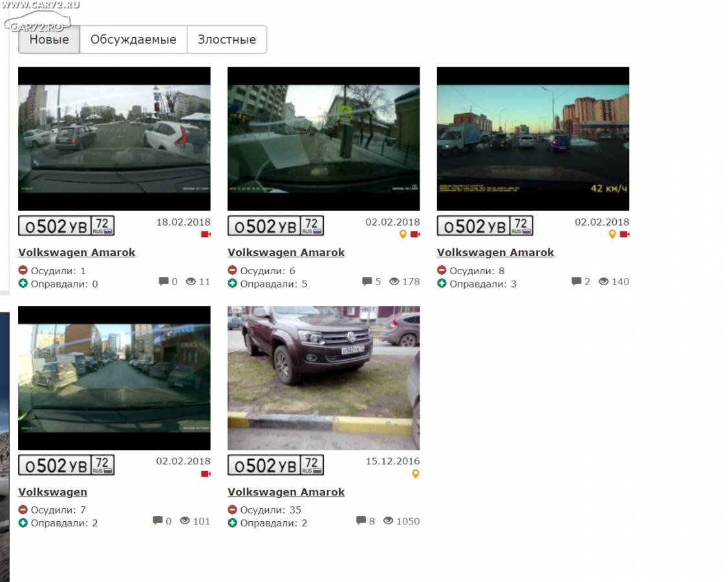Click video camera icon on the 178-views card

click(x=415, y=234)
